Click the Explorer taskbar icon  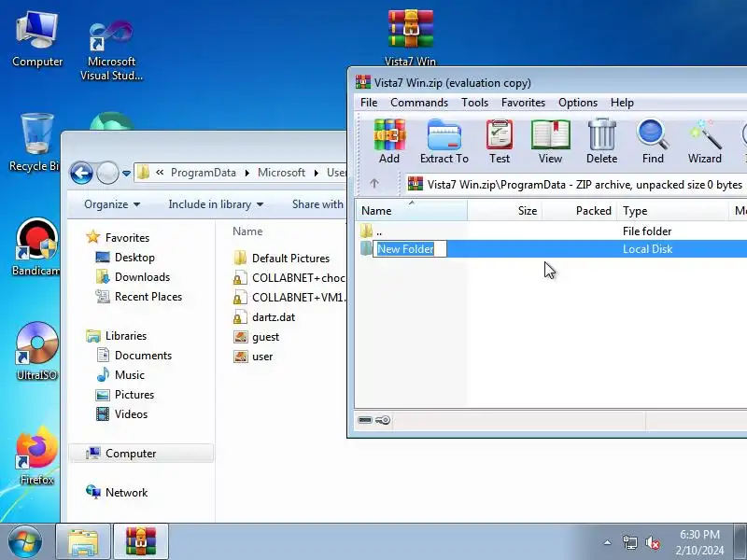(x=83, y=542)
